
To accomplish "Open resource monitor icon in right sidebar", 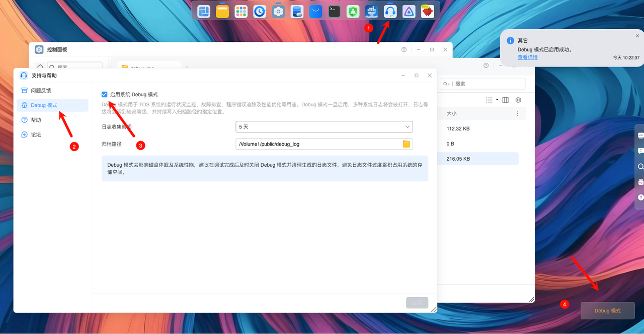I will [641, 135].
